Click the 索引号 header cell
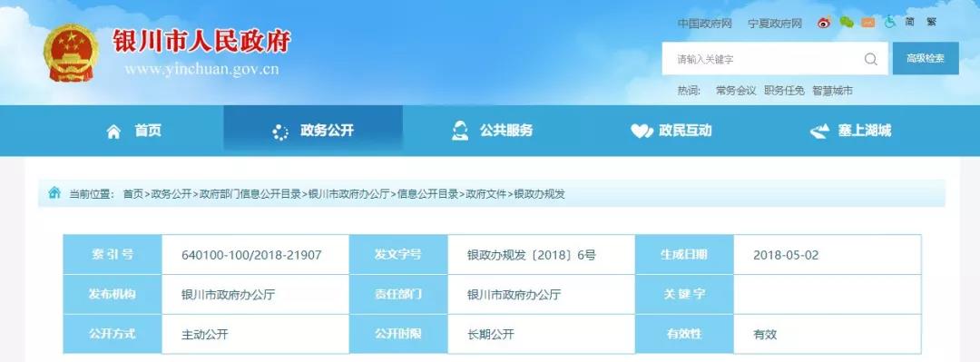The image size is (980, 362). tap(113, 254)
